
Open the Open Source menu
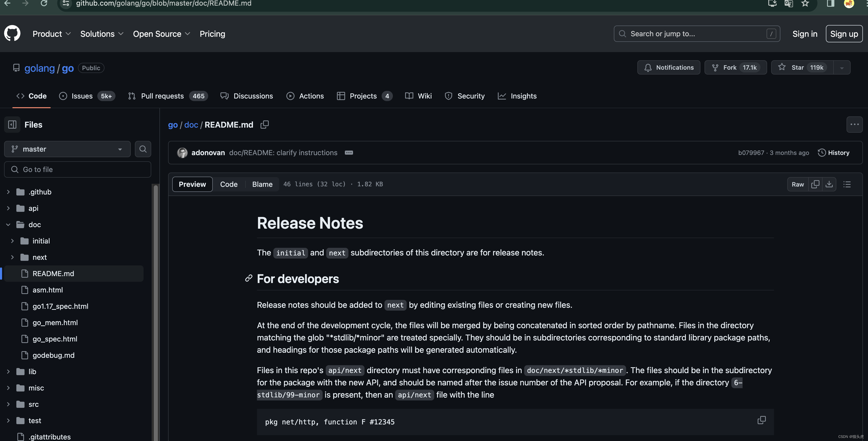[x=161, y=34]
